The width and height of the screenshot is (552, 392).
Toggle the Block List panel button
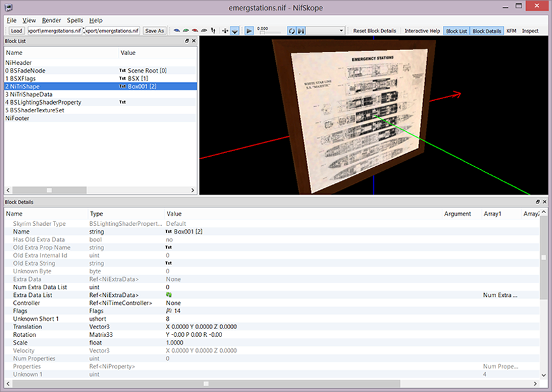pyautogui.click(x=457, y=31)
